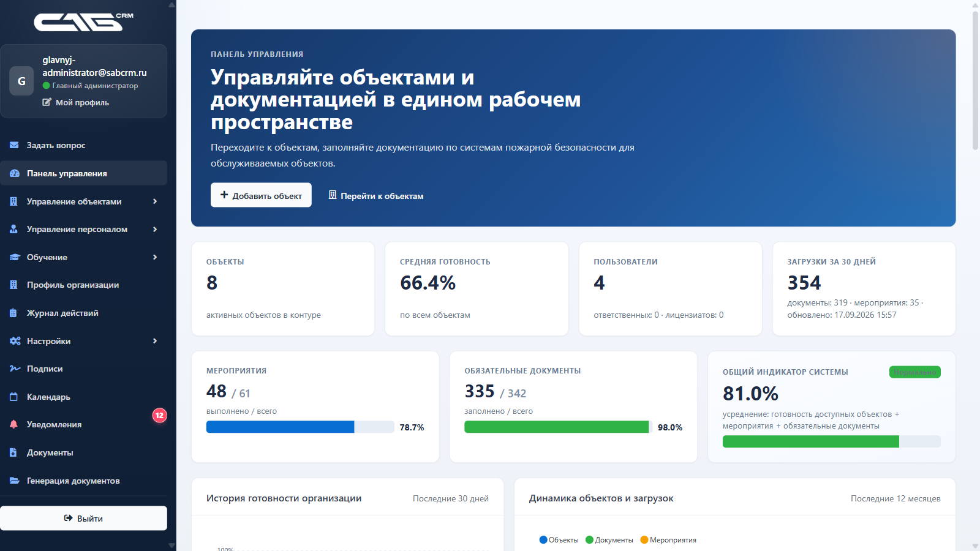Toggle the Объекты legend series in chart
The height and width of the screenshot is (551, 980).
point(559,540)
